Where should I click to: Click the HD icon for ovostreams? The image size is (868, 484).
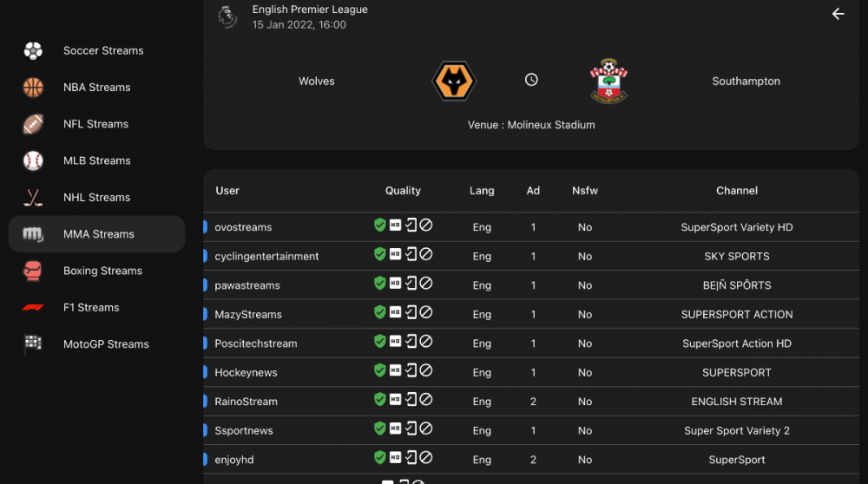pyautogui.click(x=395, y=226)
